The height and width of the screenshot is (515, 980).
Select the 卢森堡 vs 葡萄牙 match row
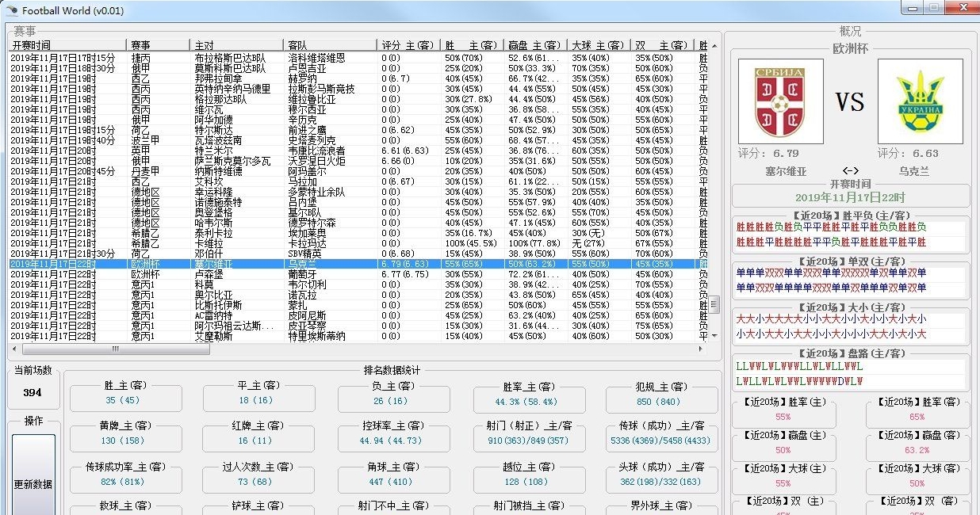[359, 274]
